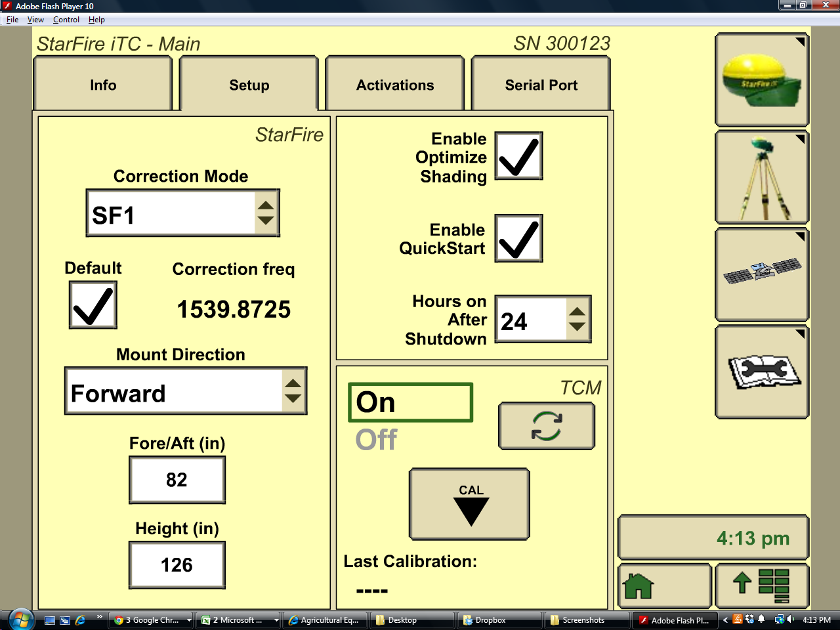
Task: Open the Correction Mode SF1 dropdown
Action: point(183,213)
